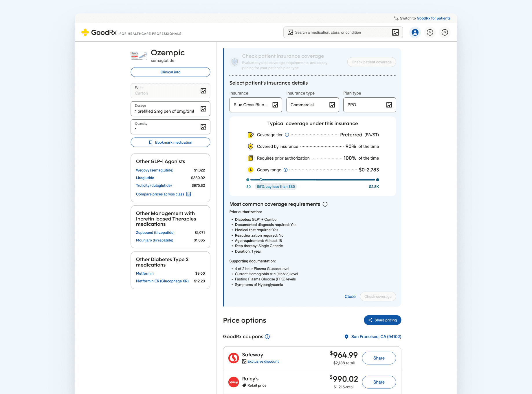Click info icon next to coverage requirements
Viewport: 532px width, 394px height.
tap(325, 204)
